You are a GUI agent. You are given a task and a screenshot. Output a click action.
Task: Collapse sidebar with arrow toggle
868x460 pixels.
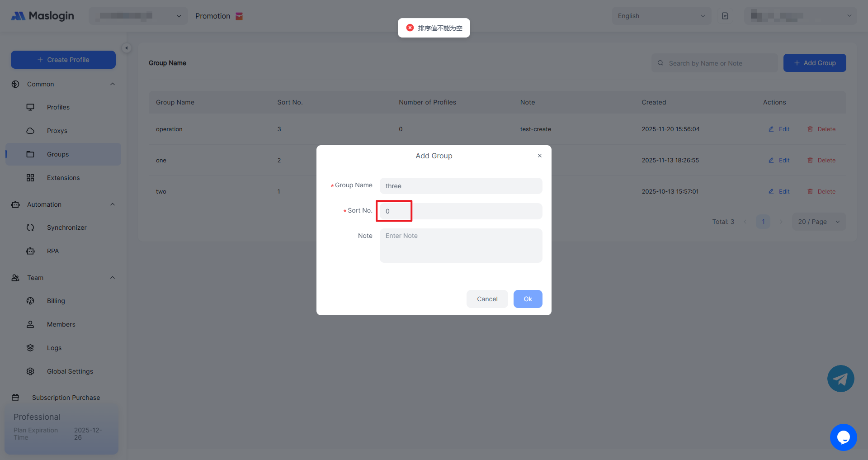[x=127, y=48]
